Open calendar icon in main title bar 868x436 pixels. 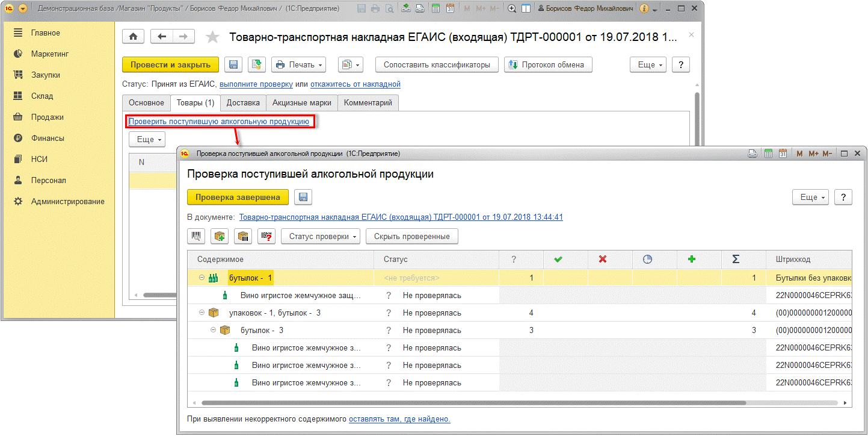pyautogui.click(x=451, y=8)
